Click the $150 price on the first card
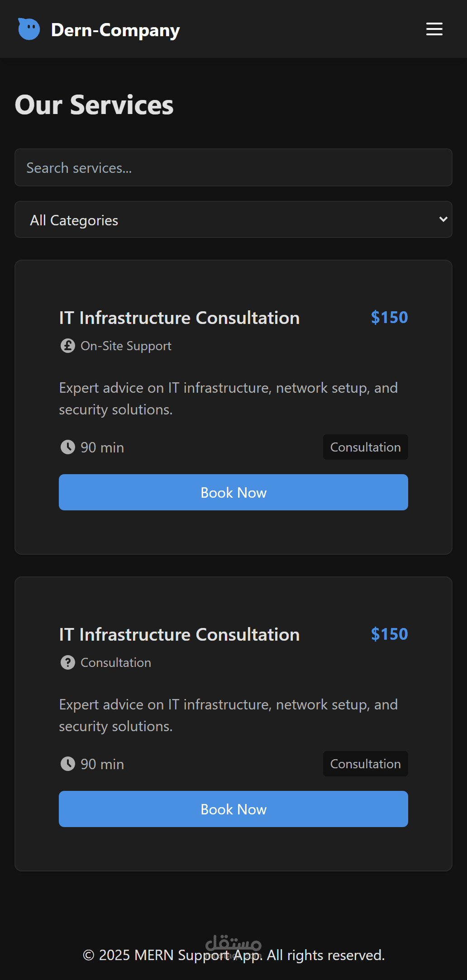 [389, 318]
